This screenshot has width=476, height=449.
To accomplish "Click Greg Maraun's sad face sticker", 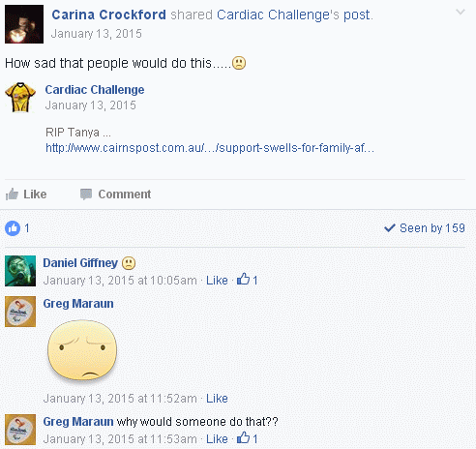I will pyautogui.click(x=82, y=349).
